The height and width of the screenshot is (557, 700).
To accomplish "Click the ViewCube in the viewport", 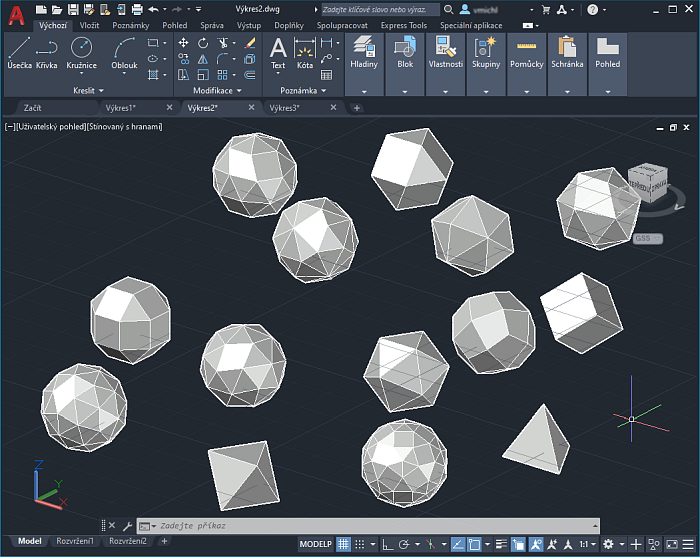I will (648, 185).
